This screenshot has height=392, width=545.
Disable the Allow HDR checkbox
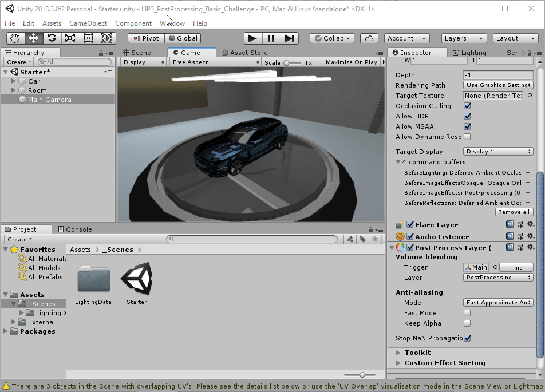[467, 116]
